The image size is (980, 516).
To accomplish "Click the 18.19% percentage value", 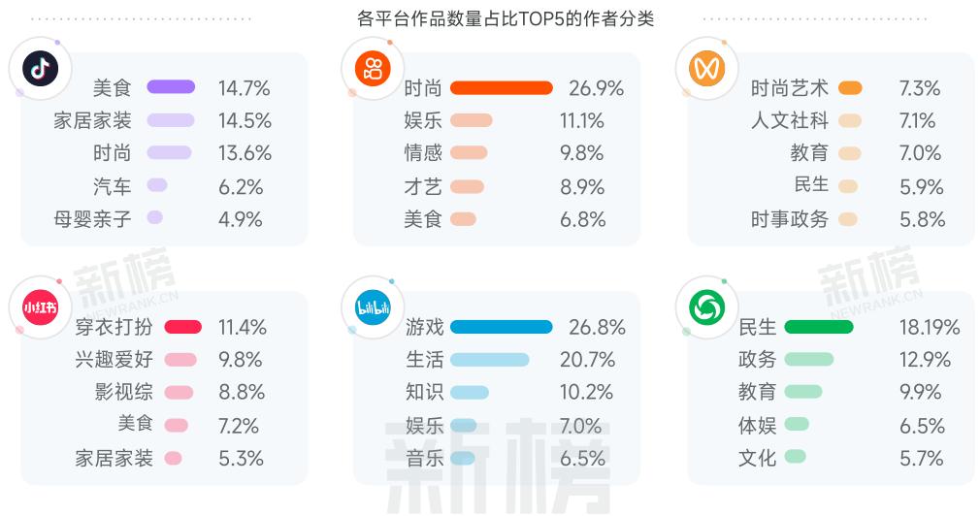I will pos(930,327).
